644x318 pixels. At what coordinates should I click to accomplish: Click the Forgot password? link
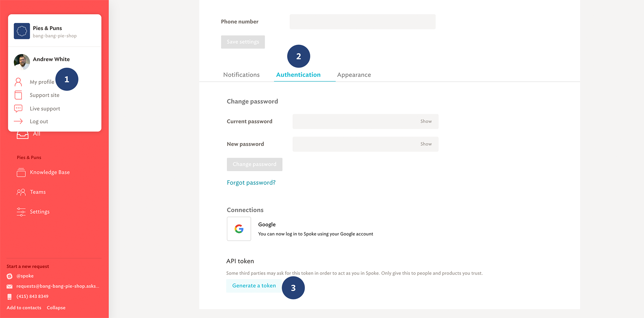point(251,183)
